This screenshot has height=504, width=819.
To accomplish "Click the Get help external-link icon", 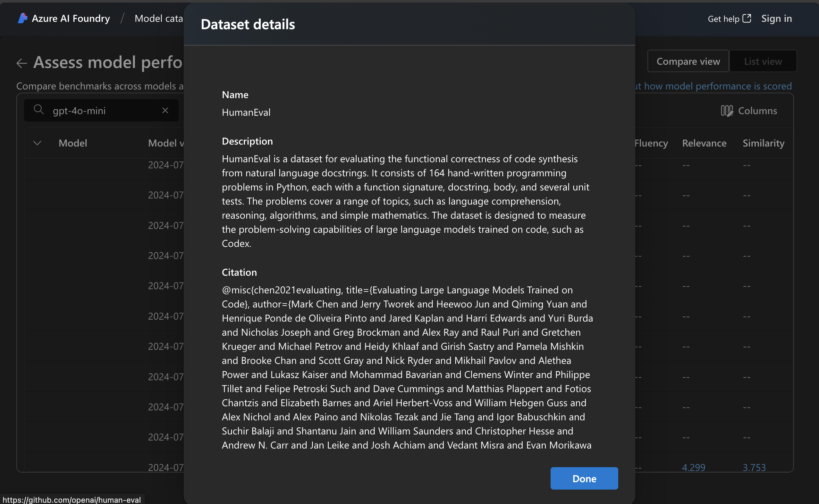I will click(x=747, y=18).
